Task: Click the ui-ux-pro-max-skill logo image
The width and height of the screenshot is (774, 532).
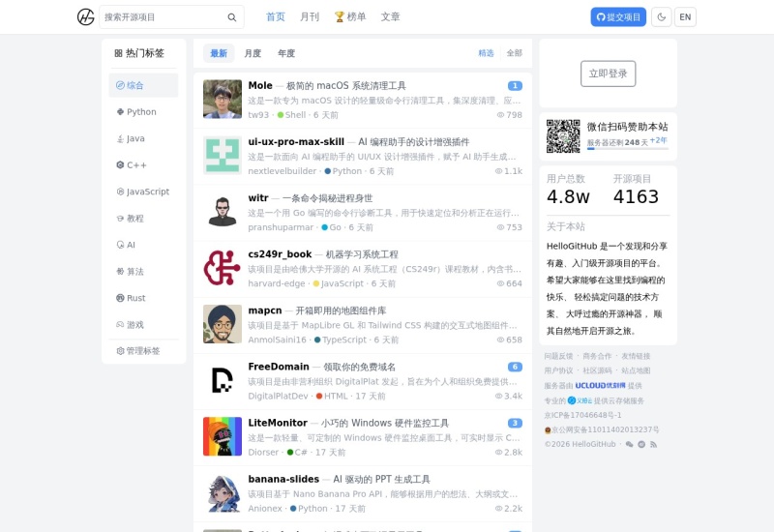Action: point(223,156)
